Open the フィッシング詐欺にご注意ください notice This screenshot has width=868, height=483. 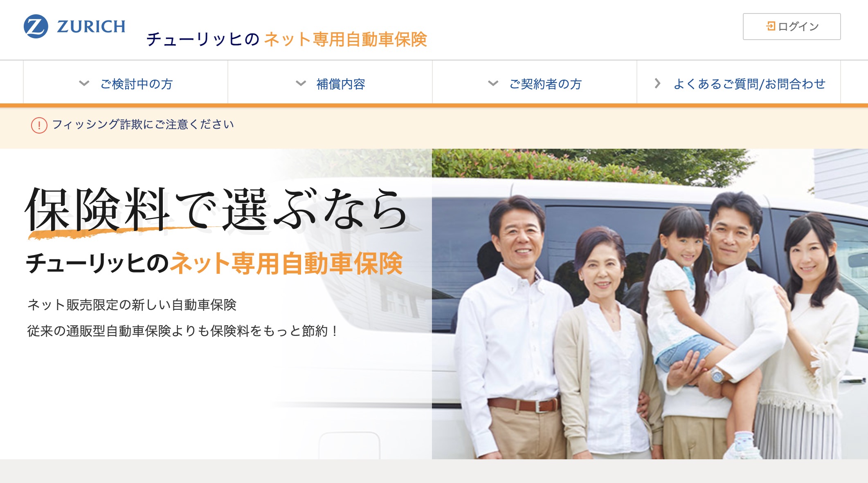143,124
